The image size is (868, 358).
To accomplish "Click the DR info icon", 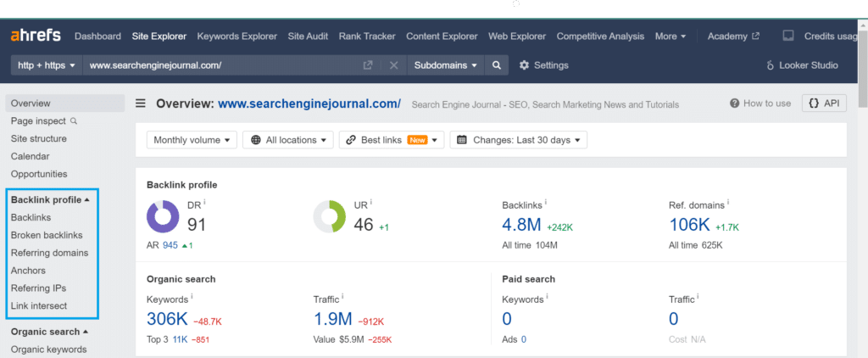I will 204,203.
